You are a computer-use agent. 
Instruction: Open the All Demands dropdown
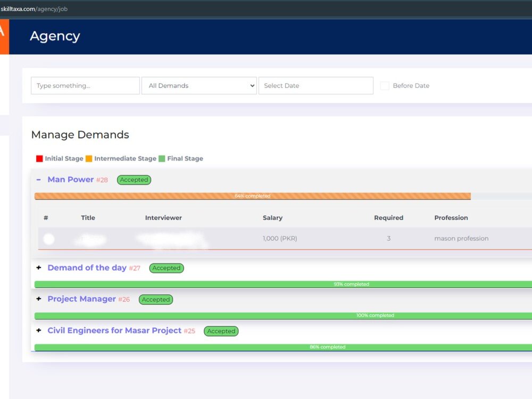click(199, 86)
